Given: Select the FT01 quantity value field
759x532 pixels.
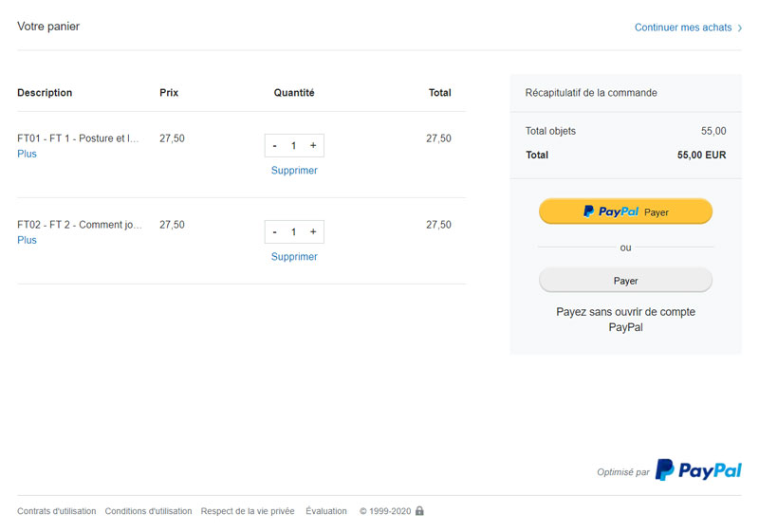Looking at the screenshot, I should click(x=294, y=146).
